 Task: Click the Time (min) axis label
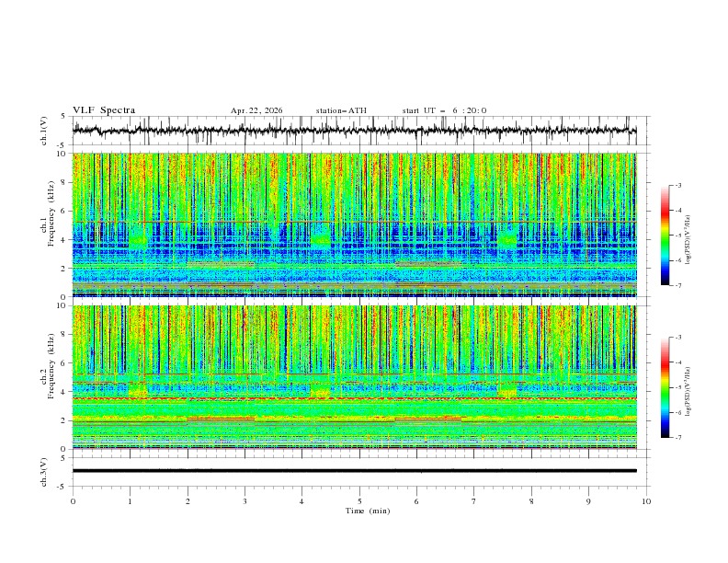pyautogui.click(x=368, y=511)
